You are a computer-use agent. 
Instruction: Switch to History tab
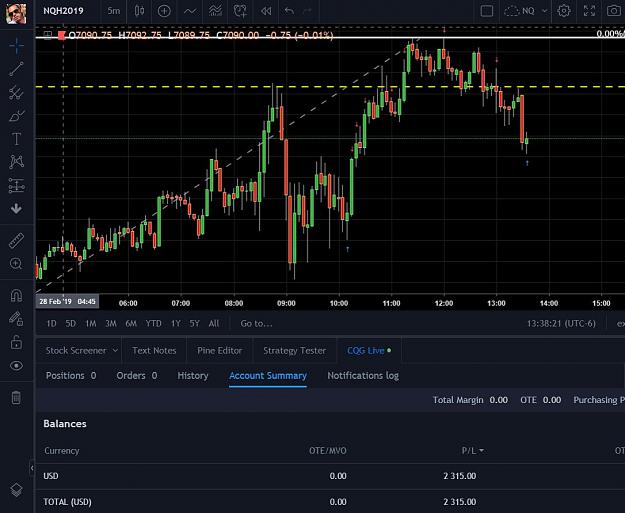tap(193, 375)
